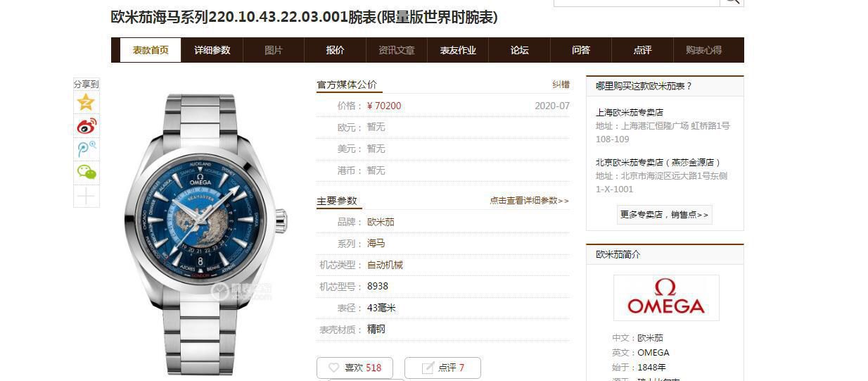Open 上海欧米茄专卖店 store link
Screen dimensions: 868x381
[x=630, y=113]
